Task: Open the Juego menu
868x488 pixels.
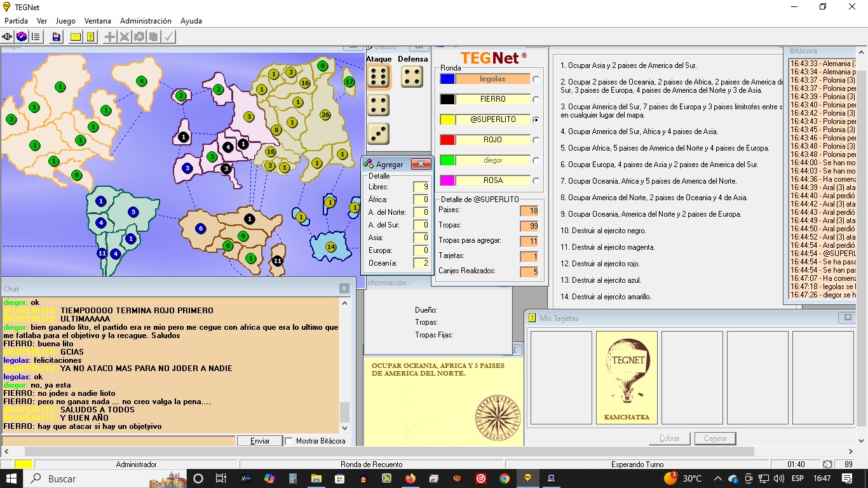Action: 65,21
